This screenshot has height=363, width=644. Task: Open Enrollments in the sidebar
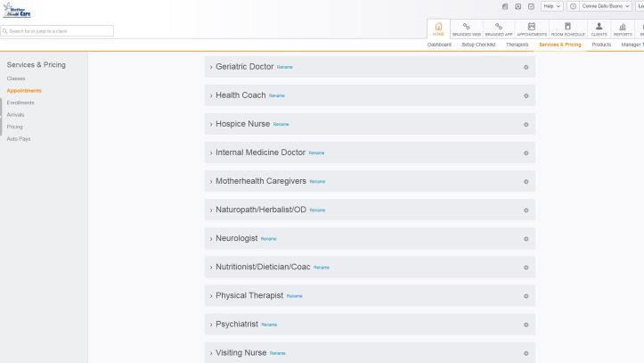[20, 103]
